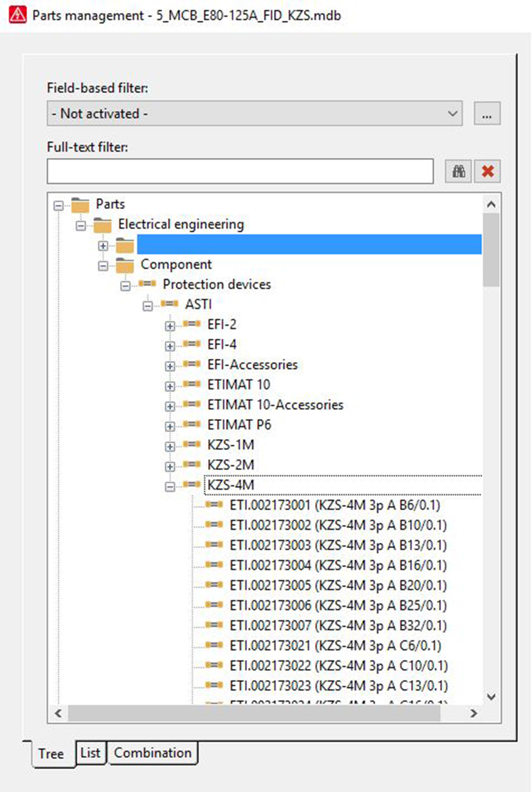Click the Parts folder icon
Image resolution: width=532 pixels, height=792 pixels.
(80, 205)
